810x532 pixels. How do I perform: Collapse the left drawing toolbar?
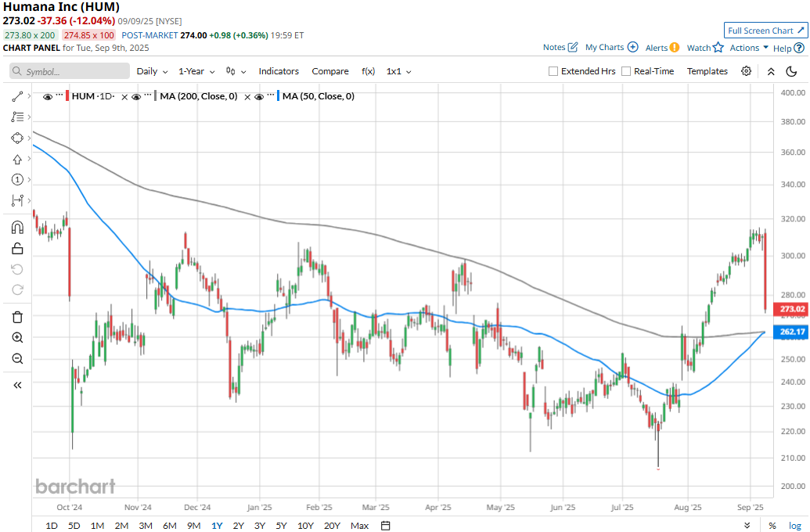click(x=17, y=385)
